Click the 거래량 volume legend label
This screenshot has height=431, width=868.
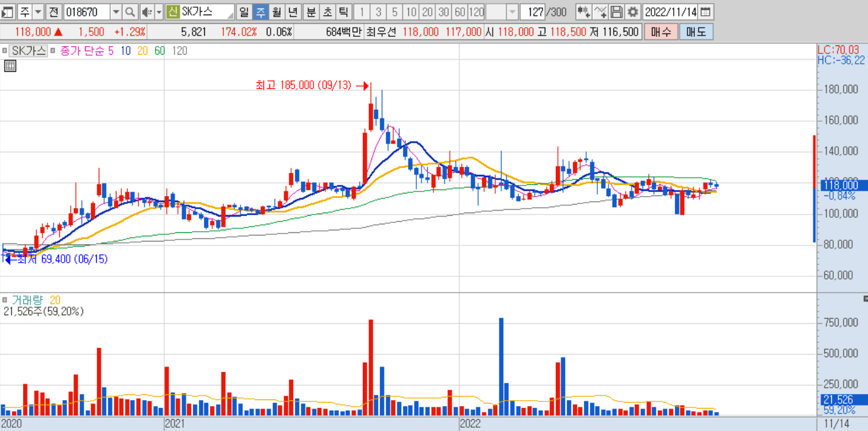point(26,299)
